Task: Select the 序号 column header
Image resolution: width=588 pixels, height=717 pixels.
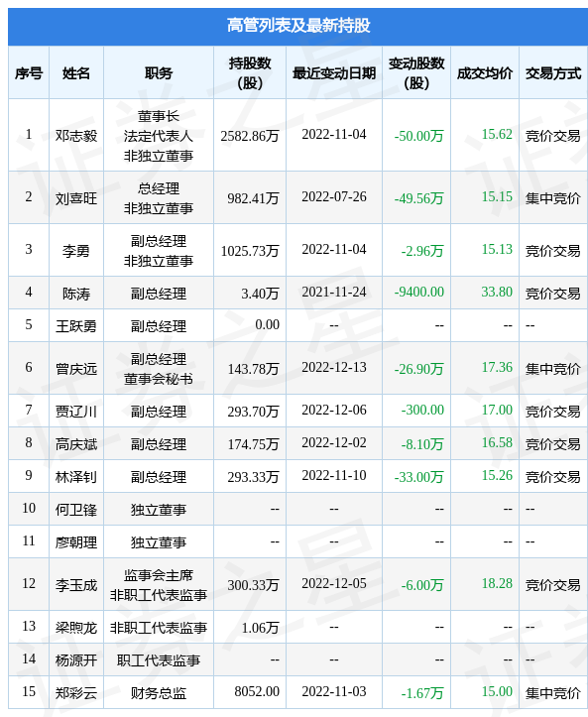Action: pyautogui.click(x=29, y=73)
